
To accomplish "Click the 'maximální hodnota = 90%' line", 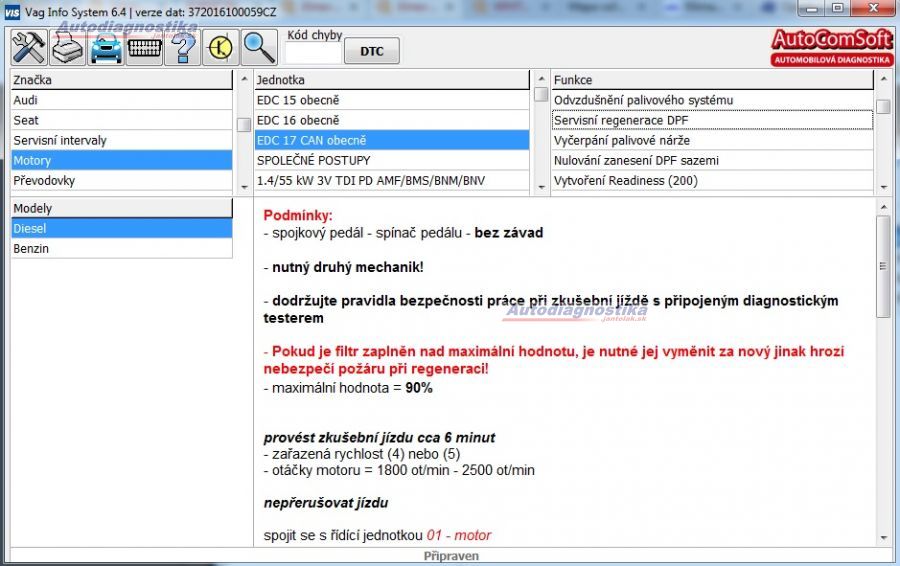I will pyautogui.click(x=348, y=388).
